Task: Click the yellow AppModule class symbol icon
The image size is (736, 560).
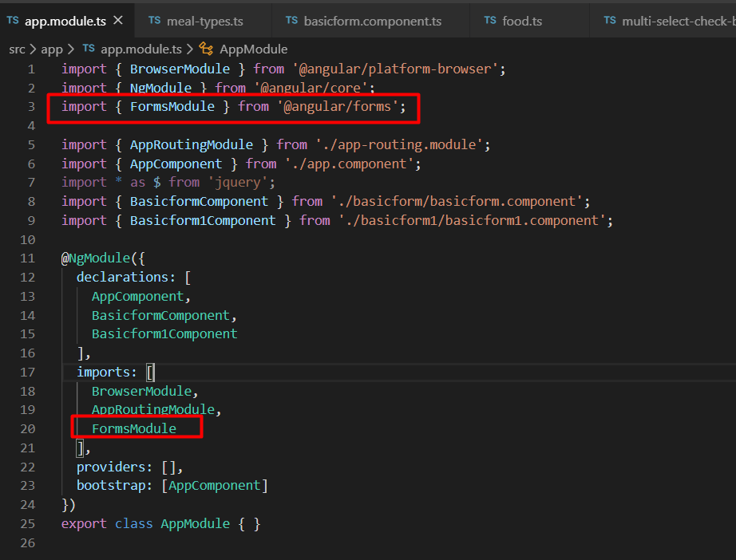Action: [x=206, y=49]
